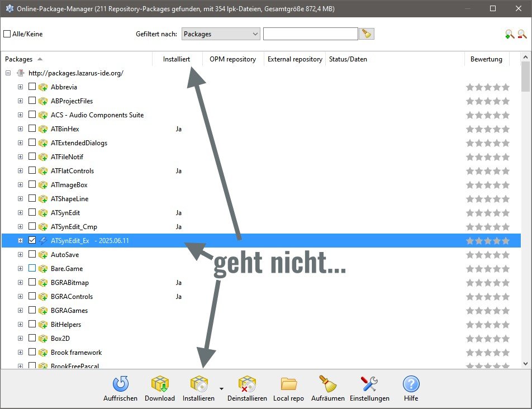Check the ABProjectFiles checkbox
This screenshot has height=409, width=532.
(x=32, y=101)
